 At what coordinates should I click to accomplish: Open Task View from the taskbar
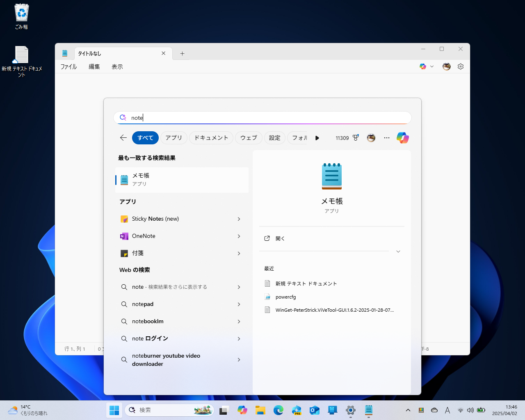click(224, 410)
